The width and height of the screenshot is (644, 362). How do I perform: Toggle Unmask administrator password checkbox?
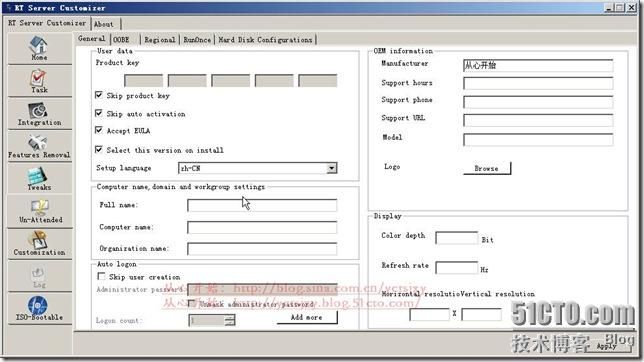[x=191, y=303]
